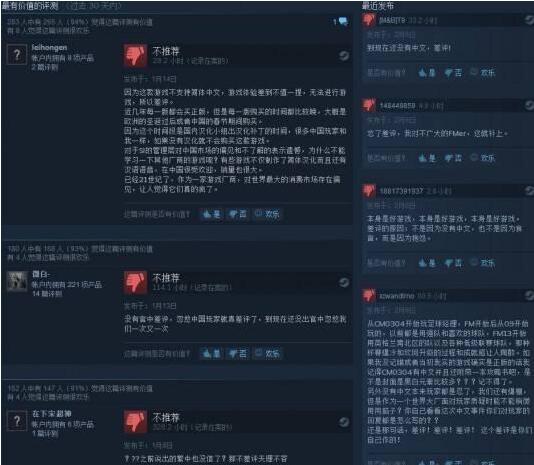Vote 否 on 148448859's recent review
This screenshot has width=534, height=465.
(453, 158)
